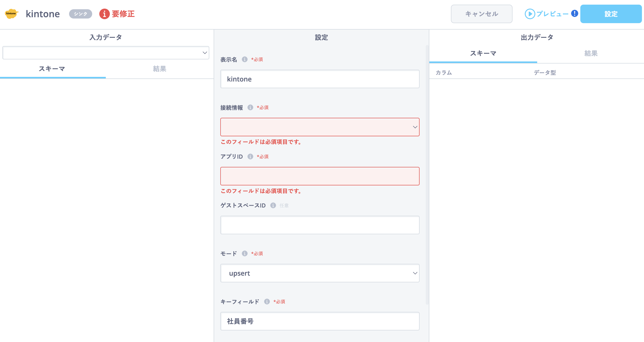Switch to 結果 tab in 出力データ
This screenshot has height=342, width=644.
click(591, 53)
